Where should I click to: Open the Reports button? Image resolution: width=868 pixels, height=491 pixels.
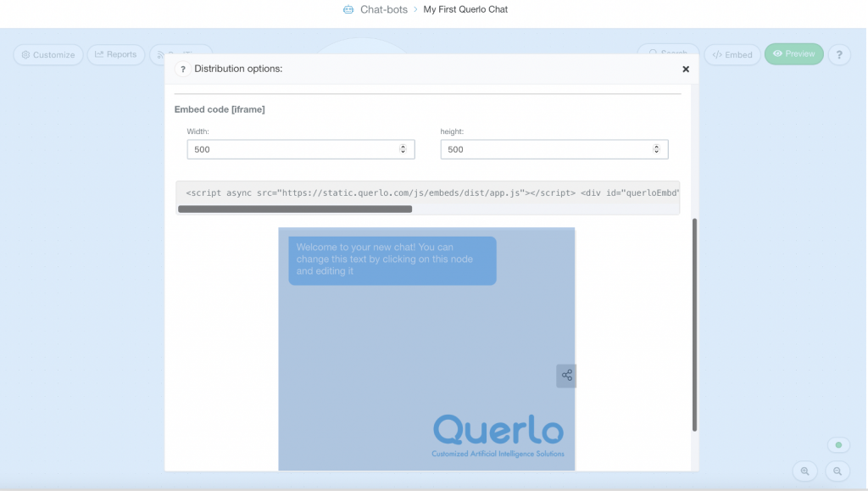pyautogui.click(x=115, y=54)
